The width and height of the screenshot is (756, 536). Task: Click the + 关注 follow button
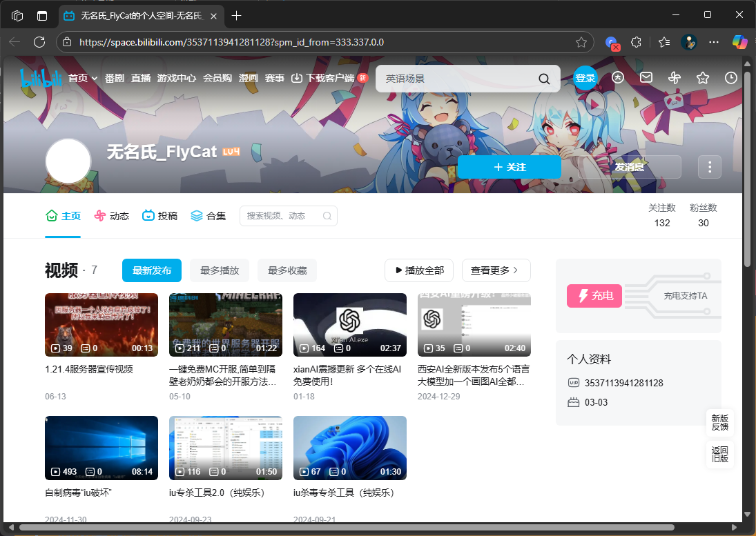(510, 167)
